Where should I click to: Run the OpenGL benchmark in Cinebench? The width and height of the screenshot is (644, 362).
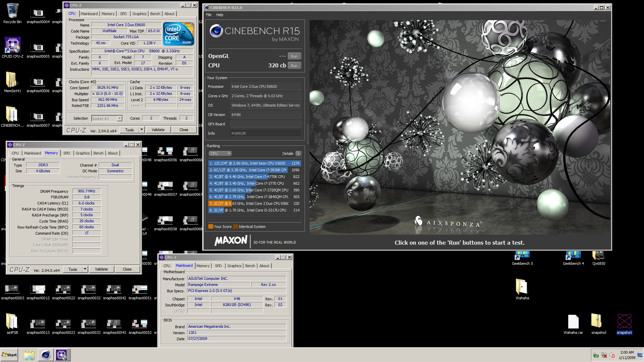294,56
